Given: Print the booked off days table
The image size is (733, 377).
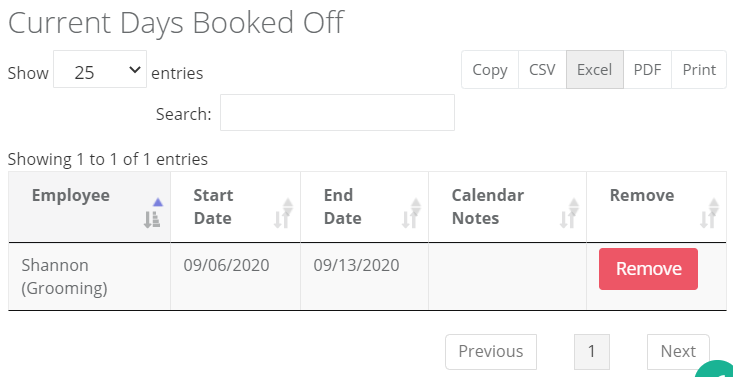Looking at the screenshot, I should (699, 70).
